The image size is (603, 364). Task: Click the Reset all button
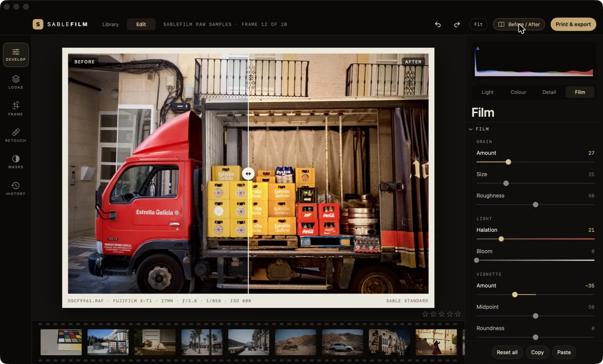tap(507, 352)
